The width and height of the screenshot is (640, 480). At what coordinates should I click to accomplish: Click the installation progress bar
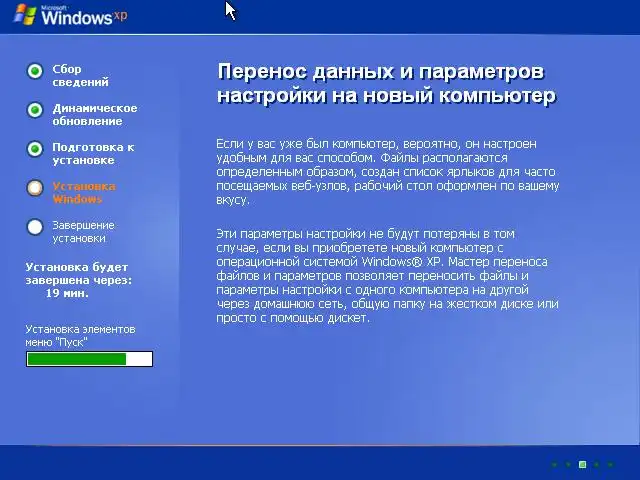(x=89, y=359)
